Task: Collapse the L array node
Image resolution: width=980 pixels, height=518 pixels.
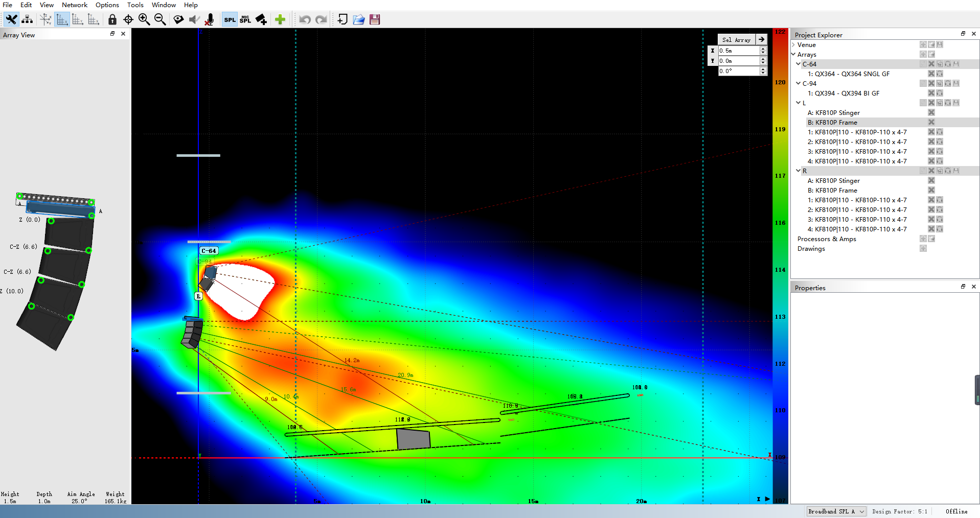Action: (x=799, y=103)
